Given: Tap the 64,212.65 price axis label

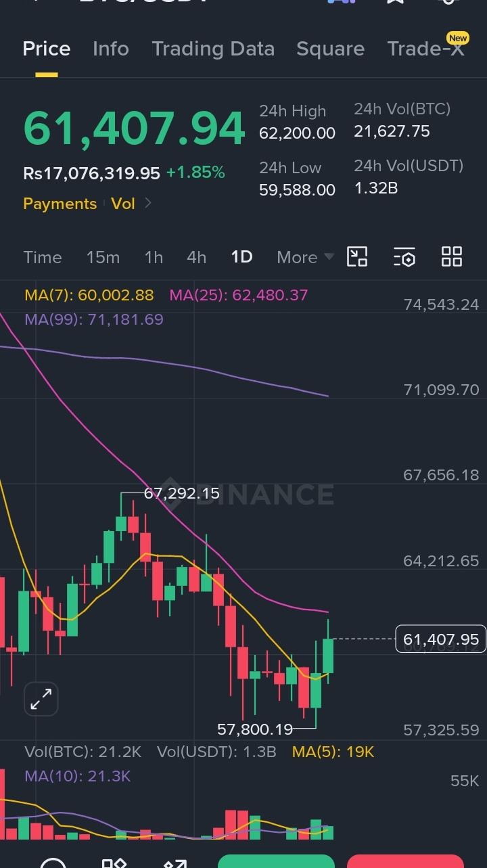Looking at the screenshot, I should [x=441, y=561].
